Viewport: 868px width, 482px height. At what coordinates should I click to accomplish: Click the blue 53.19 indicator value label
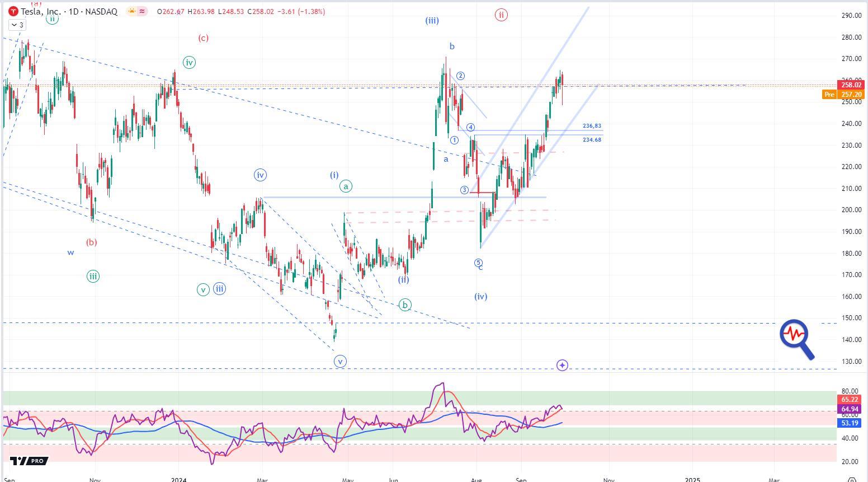coord(850,423)
